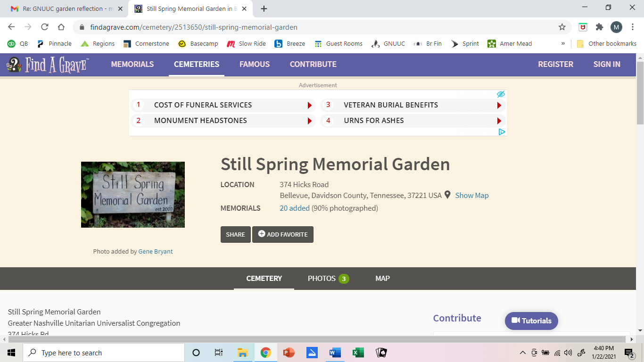Viewport: 644px width, 362px height.
Task: Bookmark this page with the star icon
Action: (x=562, y=27)
